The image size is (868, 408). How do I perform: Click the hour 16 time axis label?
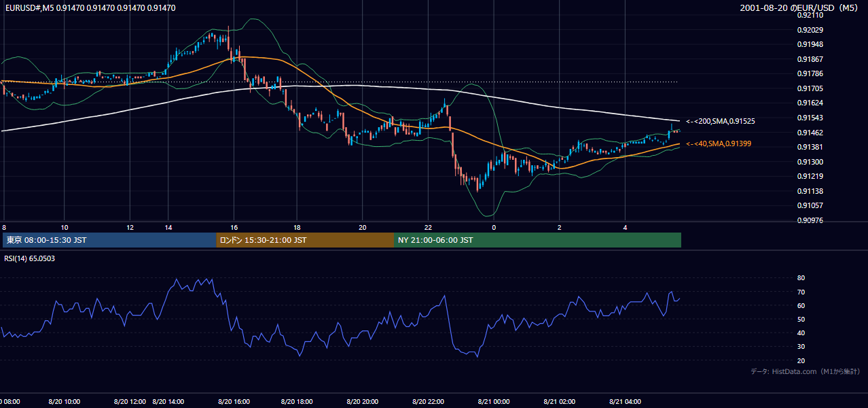point(234,227)
